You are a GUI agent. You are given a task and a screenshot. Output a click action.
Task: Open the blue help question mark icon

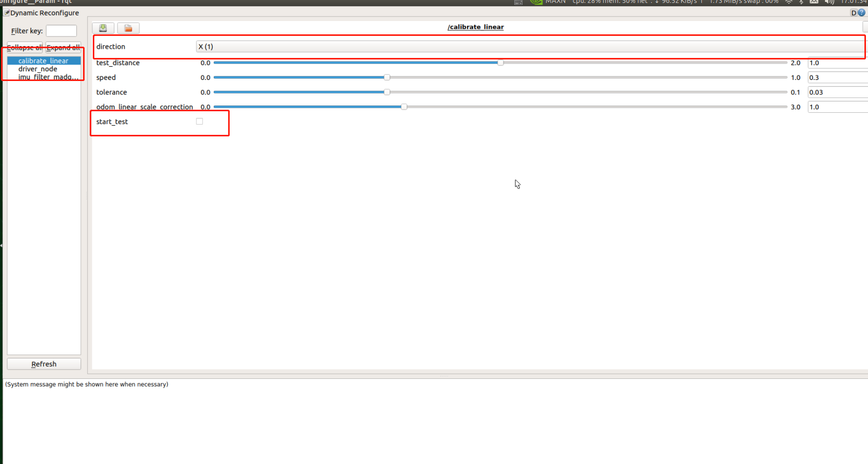861,13
